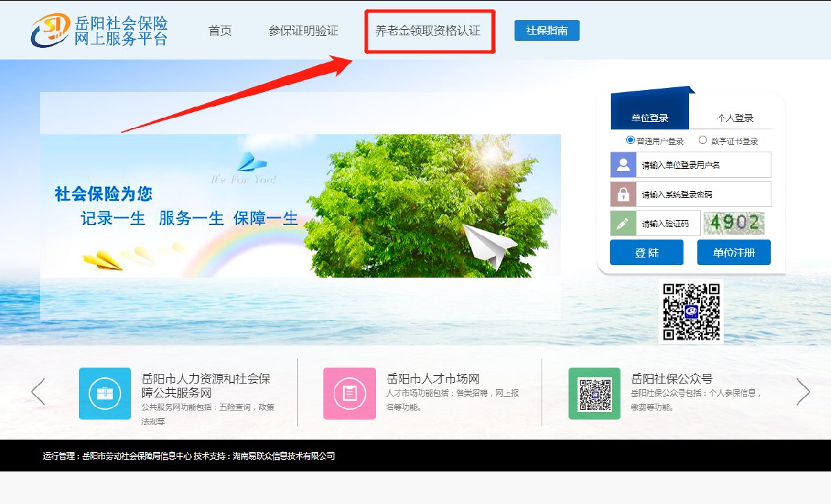
Task: Open the 岳阳社保公众号 link
Action: pyautogui.click(x=672, y=379)
